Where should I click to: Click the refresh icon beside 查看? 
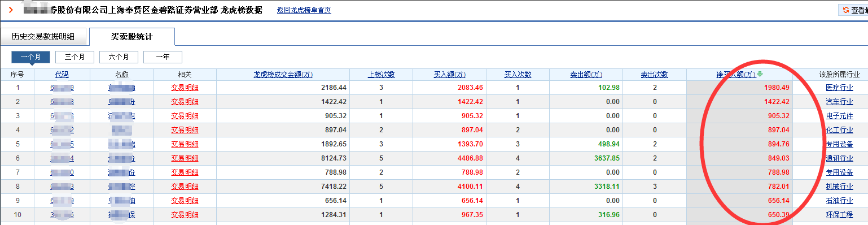point(845,10)
